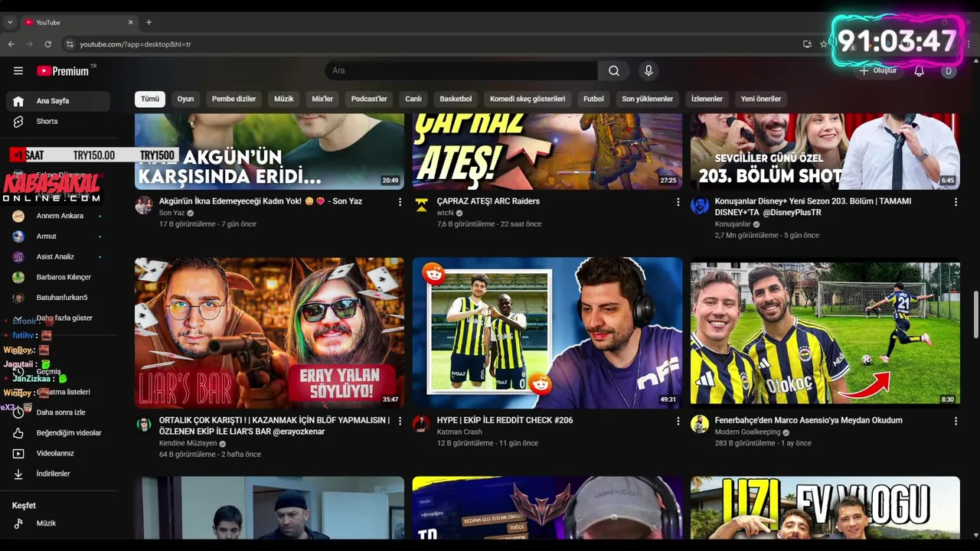This screenshot has width=980, height=551.
Task: Open Müzik under Keşfet
Action: pos(58,523)
